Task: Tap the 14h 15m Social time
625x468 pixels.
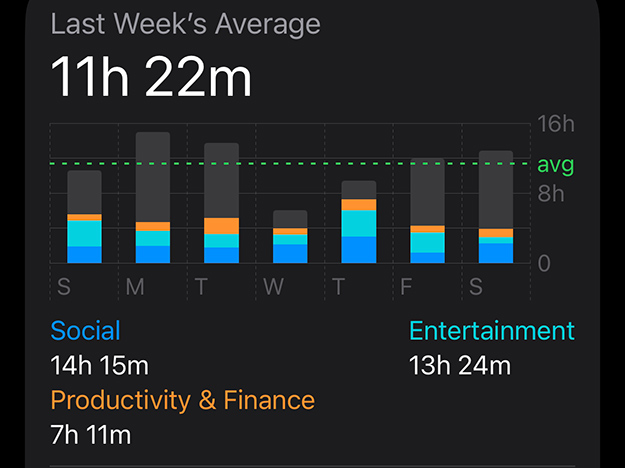Action: (99, 365)
